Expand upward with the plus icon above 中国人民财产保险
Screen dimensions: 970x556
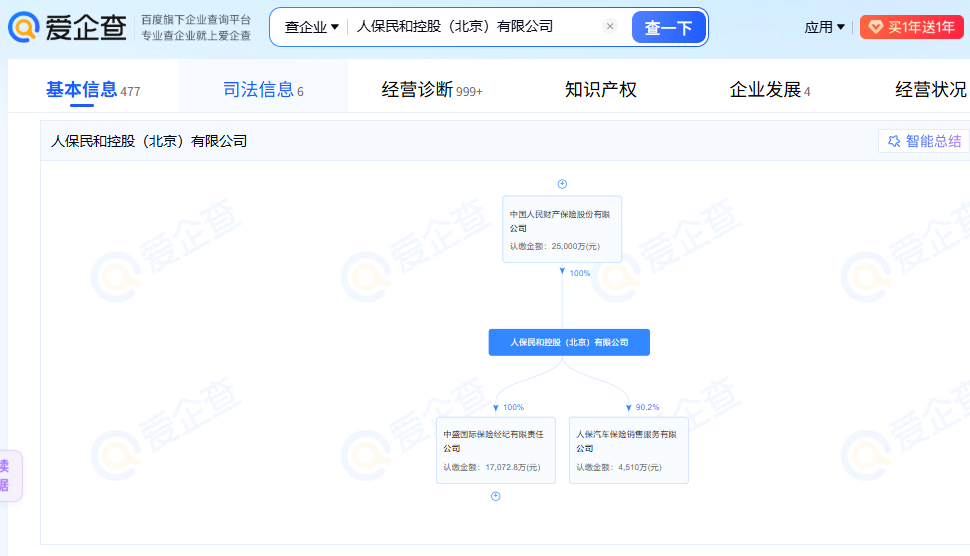562,184
